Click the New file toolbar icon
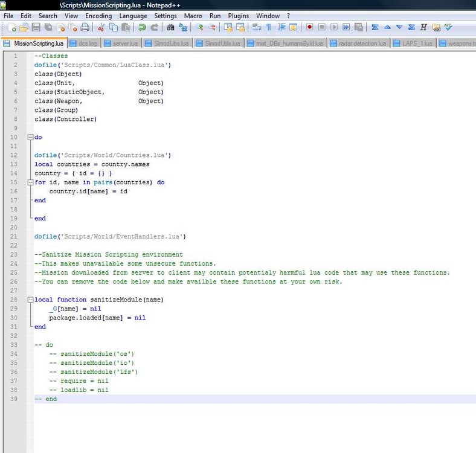 click(x=12, y=27)
